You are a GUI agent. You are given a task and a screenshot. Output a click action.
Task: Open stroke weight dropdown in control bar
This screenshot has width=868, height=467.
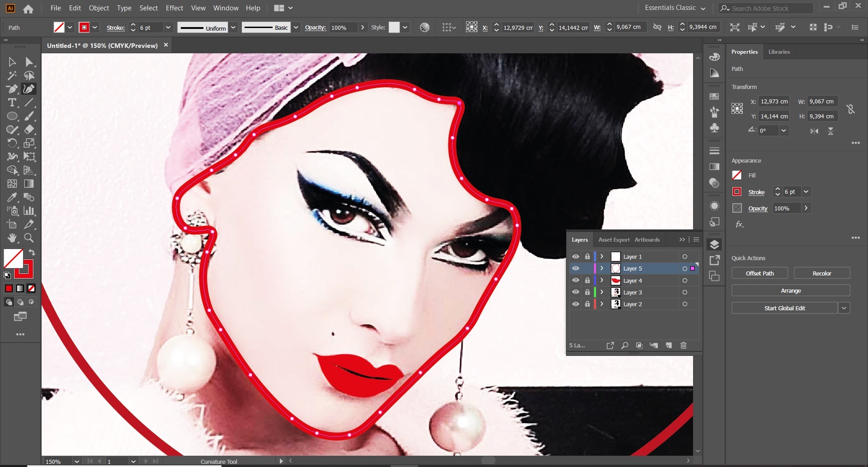(168, 28)
